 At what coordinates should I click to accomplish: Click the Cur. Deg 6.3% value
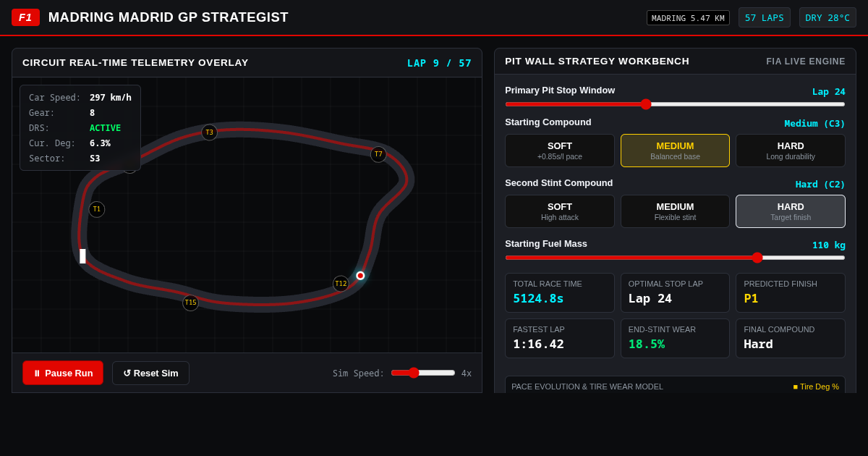tap(101, 143)
